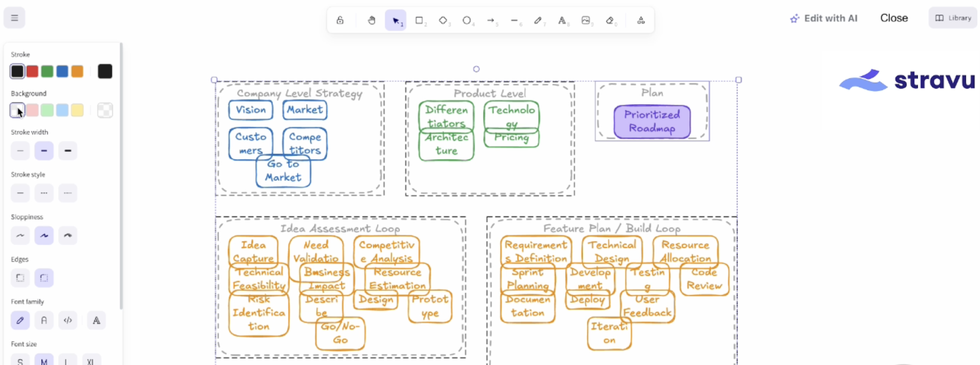Pick the red stroke color swatch
Image resolution: width=980 pixels, height=365 pixels.
[x=32, y=71]
